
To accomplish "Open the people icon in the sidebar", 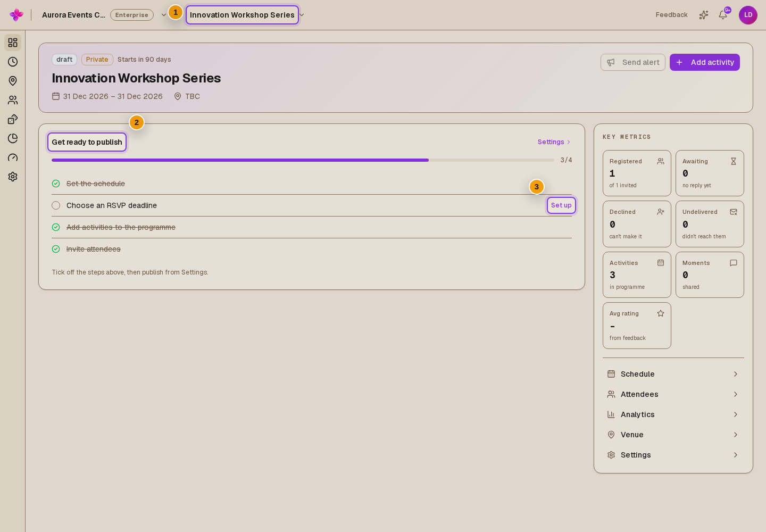I will tap(13, 100).
